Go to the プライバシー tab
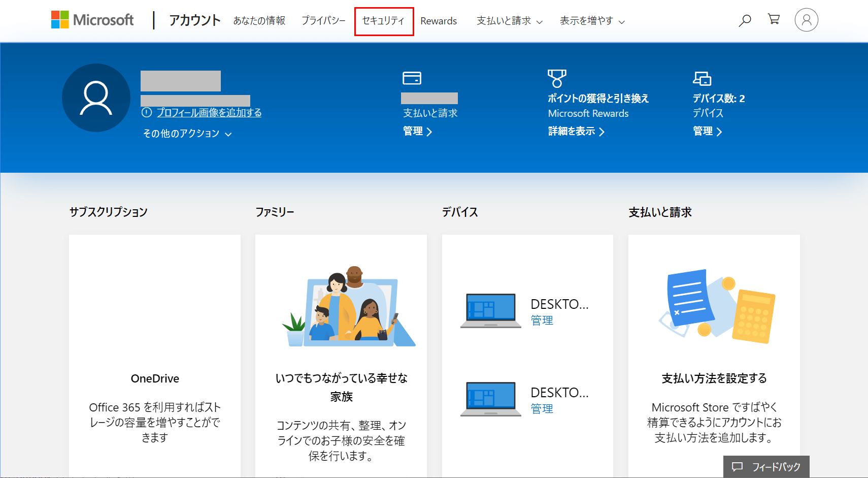This screenshot has height=478, width=868. pos(323,21)
